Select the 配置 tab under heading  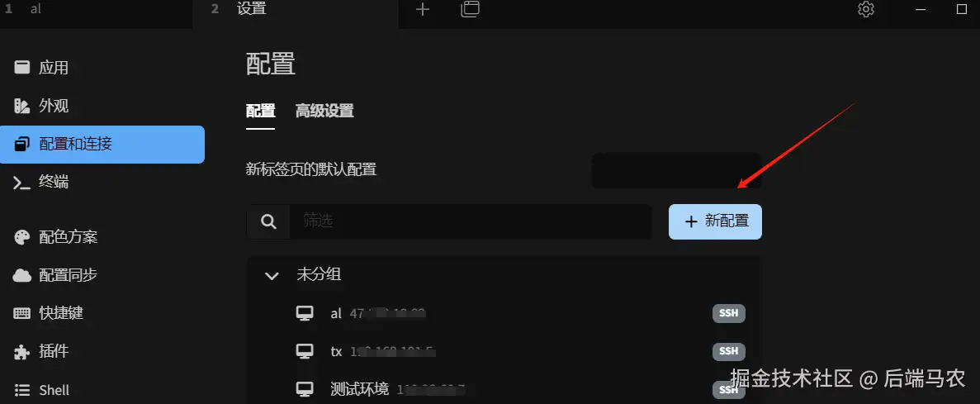point(261,112)
